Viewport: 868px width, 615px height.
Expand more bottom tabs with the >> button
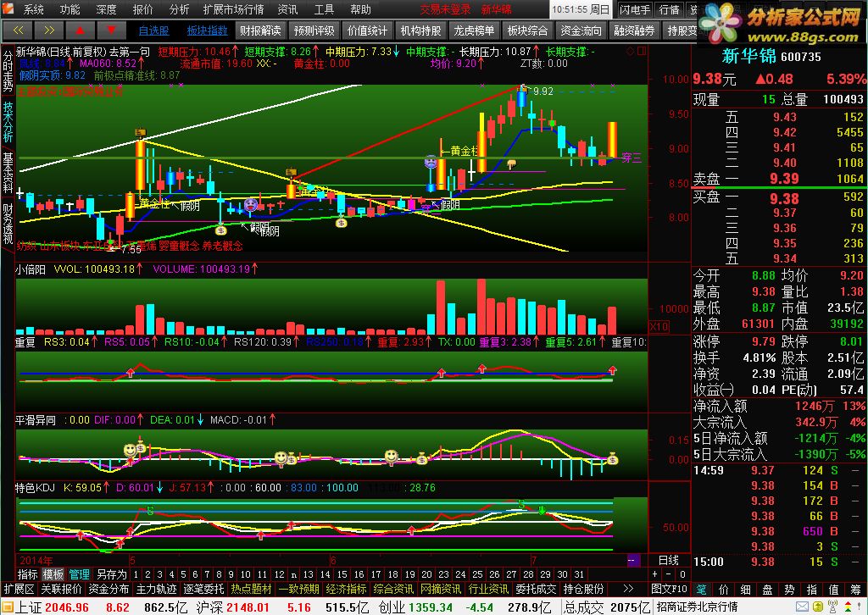click(x=628, y=589)
